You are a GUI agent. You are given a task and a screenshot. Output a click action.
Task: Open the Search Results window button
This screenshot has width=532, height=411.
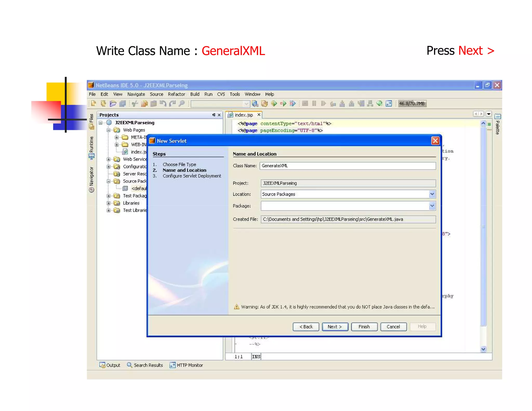[x=145, y=365]
